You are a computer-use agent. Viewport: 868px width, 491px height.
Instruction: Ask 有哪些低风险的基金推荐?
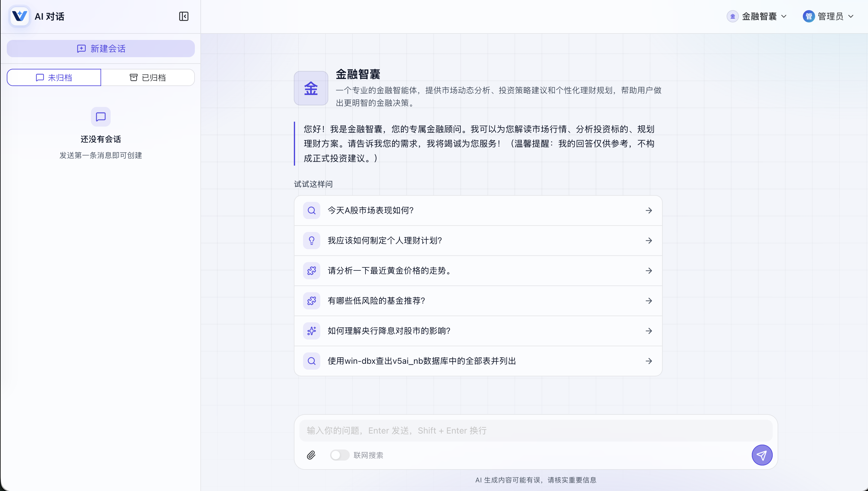(x=478, y=301)
